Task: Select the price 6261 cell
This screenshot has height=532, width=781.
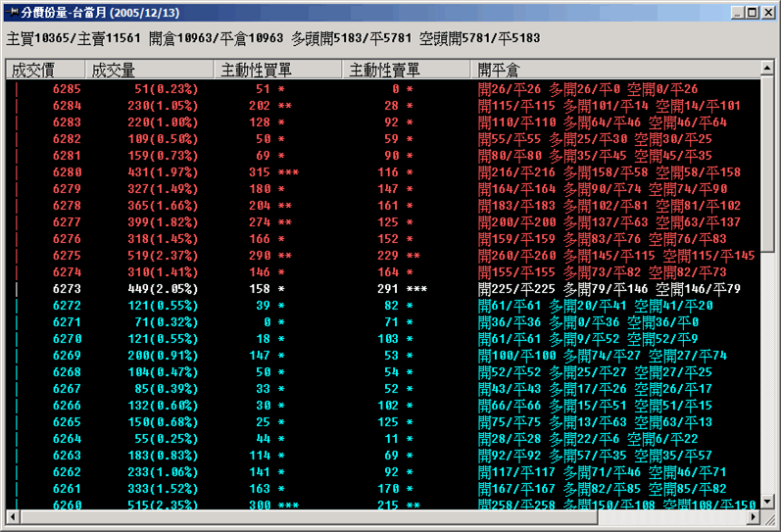Action: point(67,489)
